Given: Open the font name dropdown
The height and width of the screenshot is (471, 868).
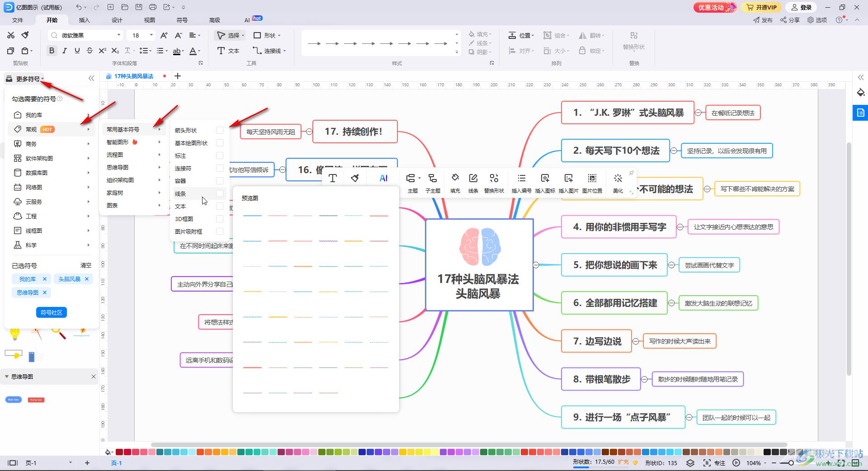Looking at the screenshot, I should click(119, 35).
